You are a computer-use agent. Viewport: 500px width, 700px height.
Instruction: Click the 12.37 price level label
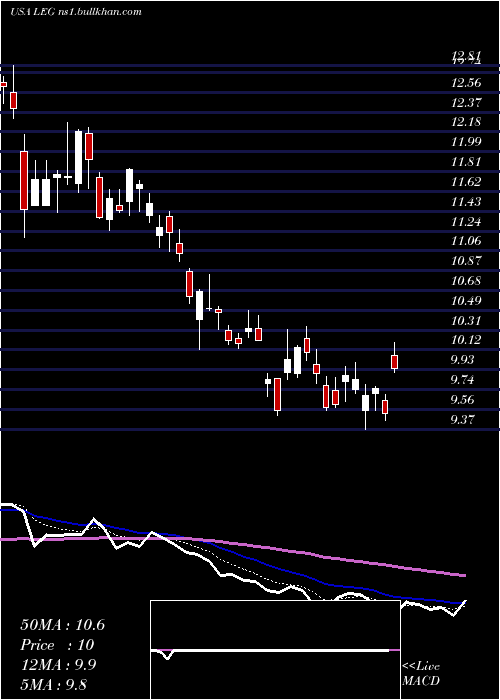click(x=466, y=103)
